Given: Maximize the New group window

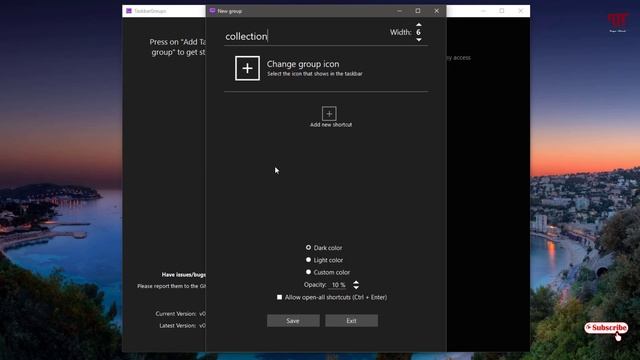Looking at the screenshot, I should tap(418, 11).
